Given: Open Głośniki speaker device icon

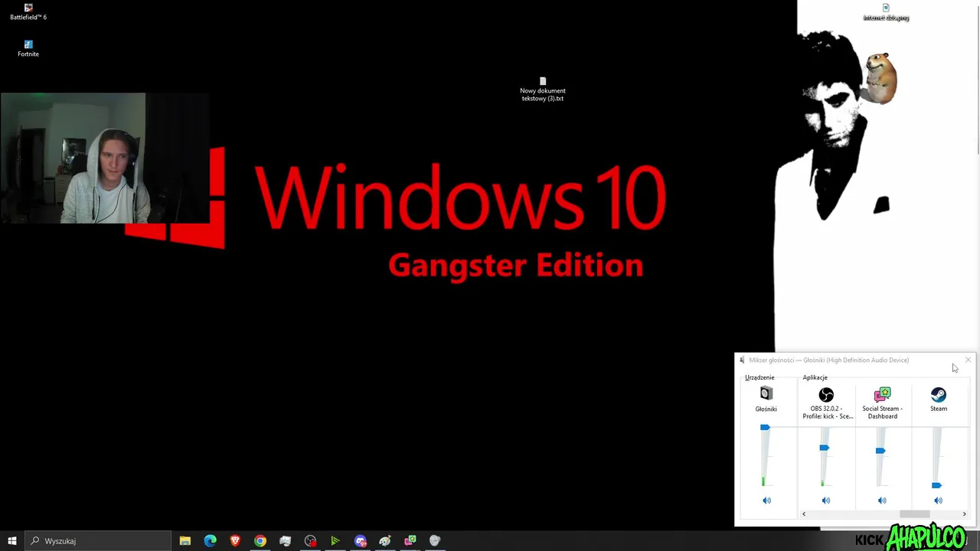Looking at the screenshot, I should pos(766,393).
